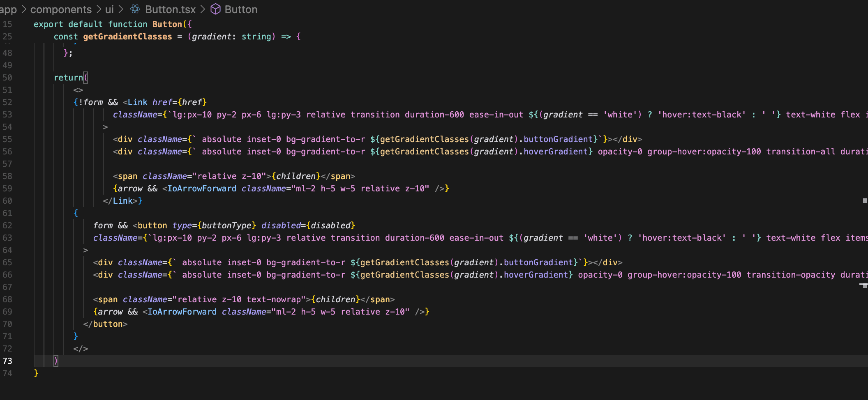This screenshot has width=868, height=400.
Task: Open the 'components' breadcrumb segment
Action: (61, 9)
